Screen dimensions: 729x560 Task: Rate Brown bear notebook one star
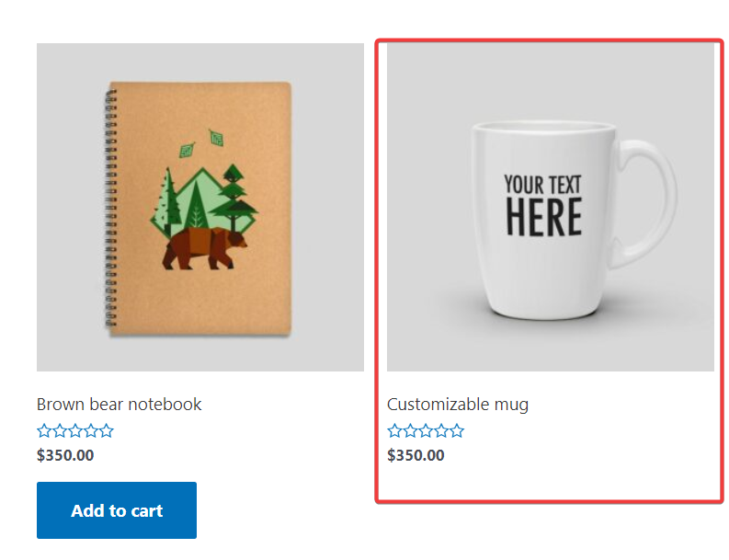pos(44,430)
